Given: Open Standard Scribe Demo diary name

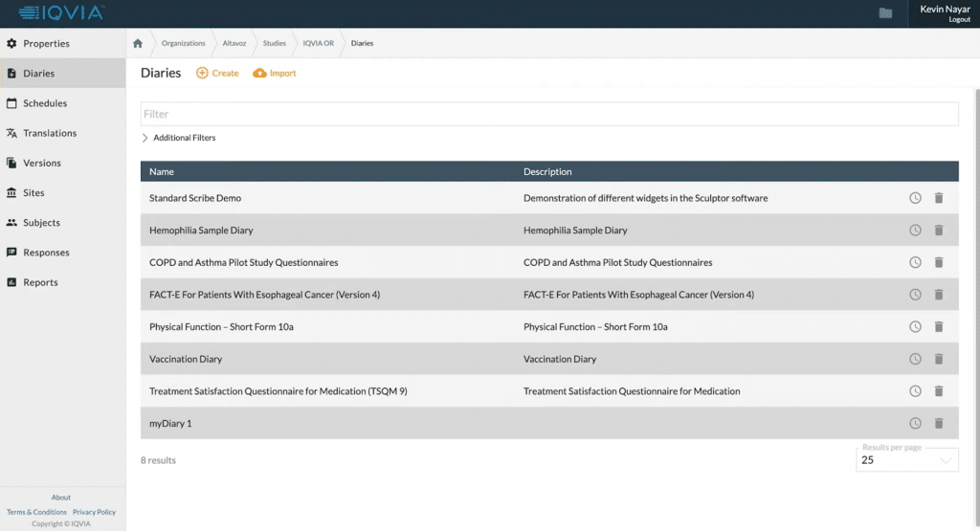Looking at the screenshot, I should (195, 198).
